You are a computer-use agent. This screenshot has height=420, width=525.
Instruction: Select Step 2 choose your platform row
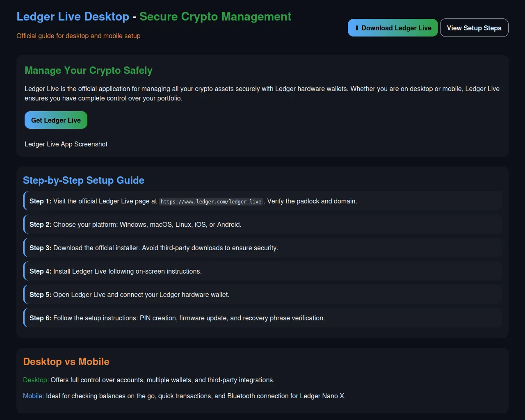[262, 224]
